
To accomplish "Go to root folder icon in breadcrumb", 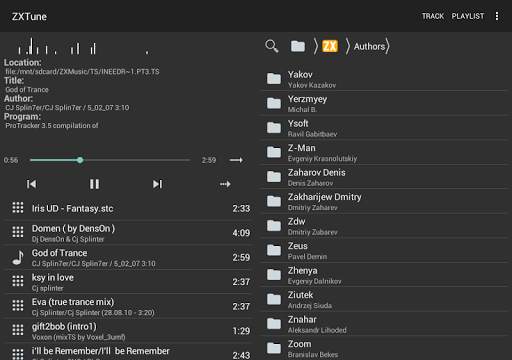I will tap(298, 46).
